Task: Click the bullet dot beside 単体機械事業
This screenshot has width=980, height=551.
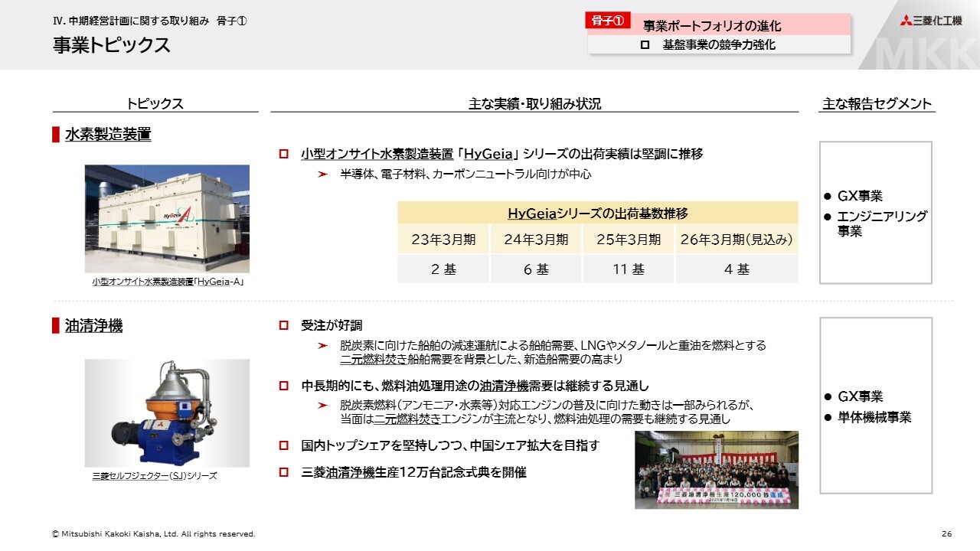Action: click(x=827, y=418)
